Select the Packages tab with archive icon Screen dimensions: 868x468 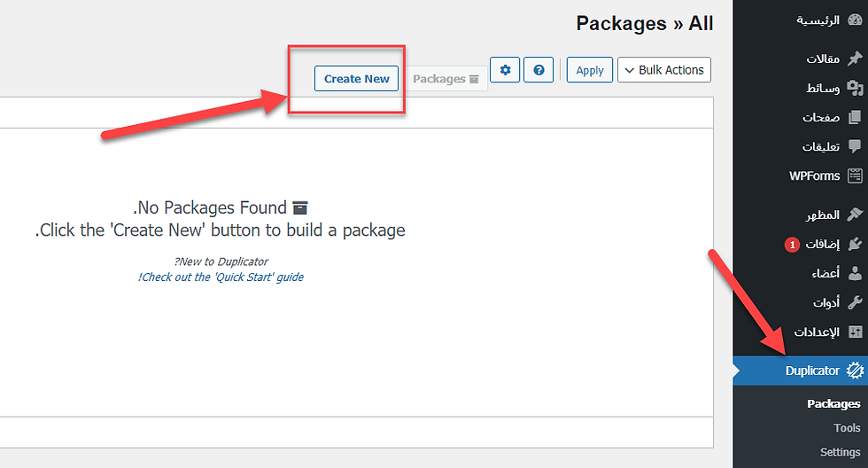click(446, 79)
